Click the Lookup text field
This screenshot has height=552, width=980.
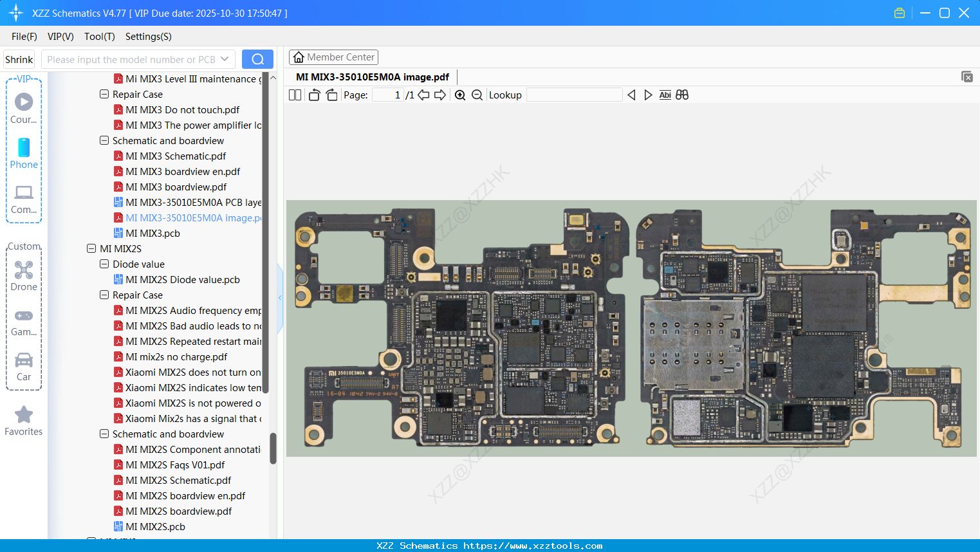(574, 95)
